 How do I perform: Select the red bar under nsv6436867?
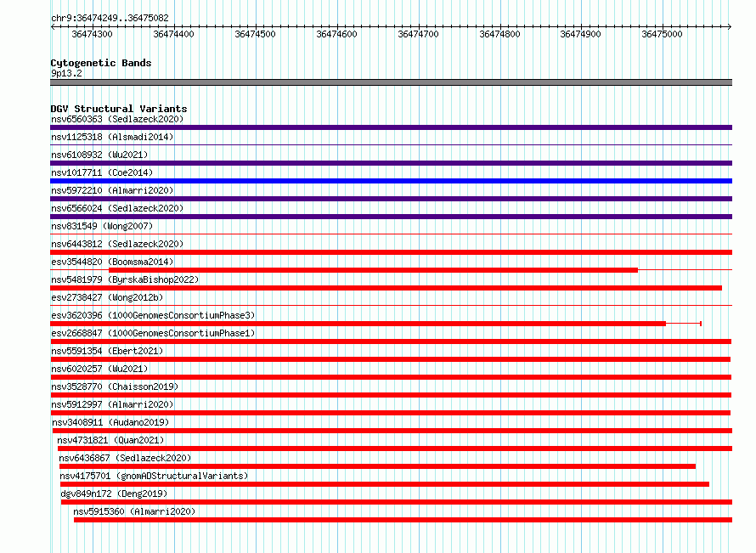[377, 466]
